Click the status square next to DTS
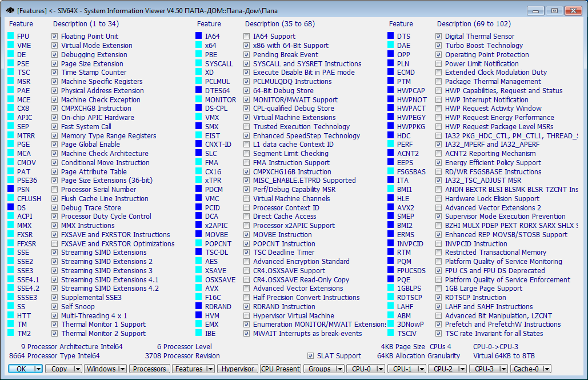Image resolution: width=588 pixels, height=380 pixels. tap(390, 36)
